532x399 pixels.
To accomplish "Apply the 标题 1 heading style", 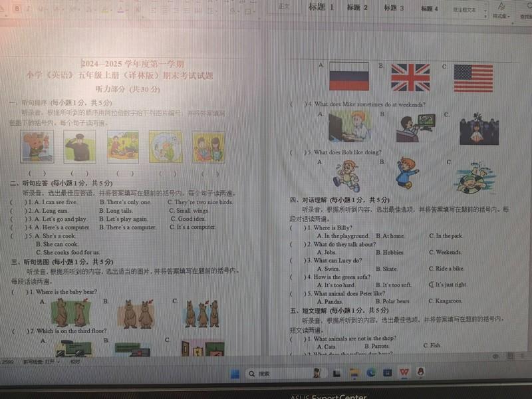I will coord(321,7).
